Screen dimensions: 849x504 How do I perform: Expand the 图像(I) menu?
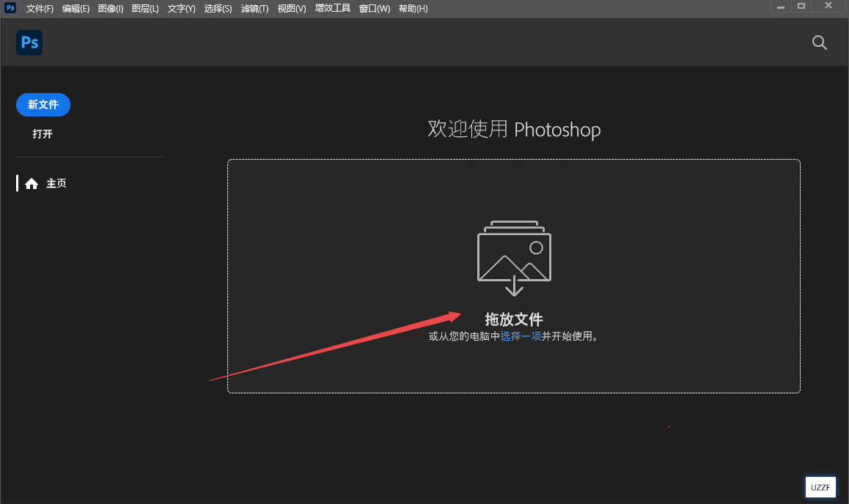(x=111, y=9)
